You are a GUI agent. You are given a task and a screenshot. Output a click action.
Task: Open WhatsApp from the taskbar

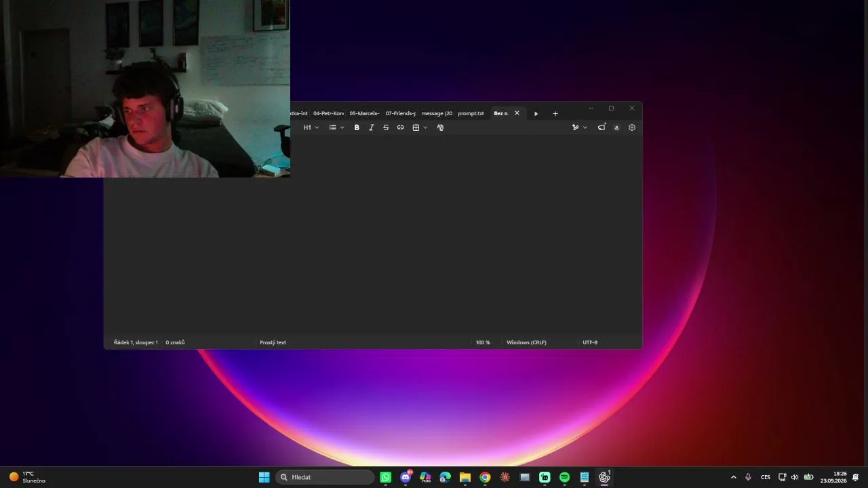386,477
